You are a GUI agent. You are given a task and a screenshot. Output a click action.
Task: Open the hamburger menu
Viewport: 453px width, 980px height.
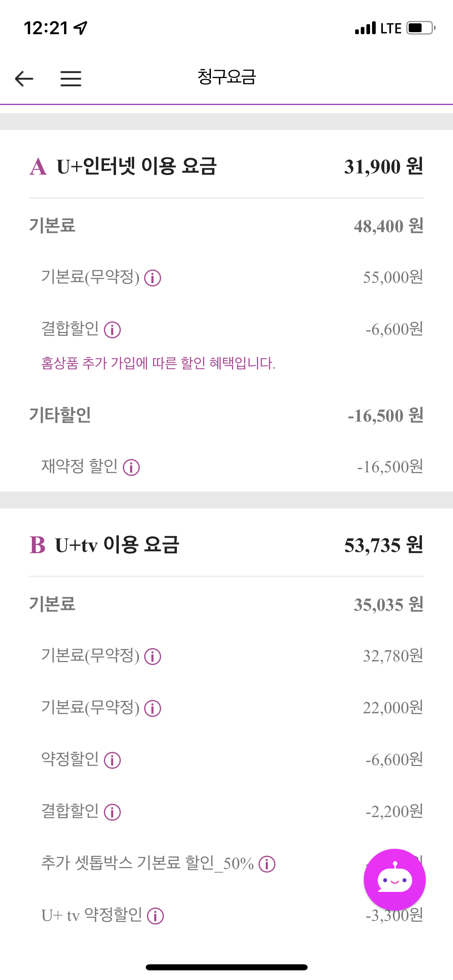pyautogui.click(x=71, y=78)
